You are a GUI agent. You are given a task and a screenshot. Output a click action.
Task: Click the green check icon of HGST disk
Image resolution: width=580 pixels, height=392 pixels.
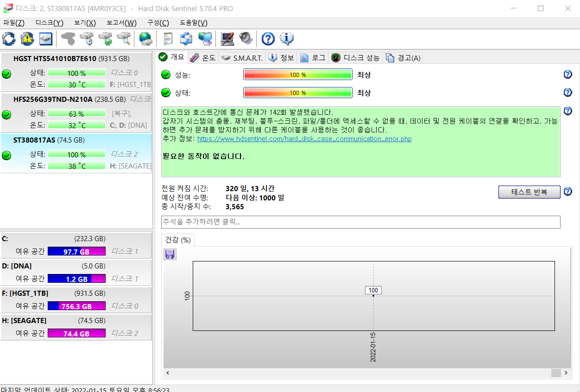tap(6, 74)
